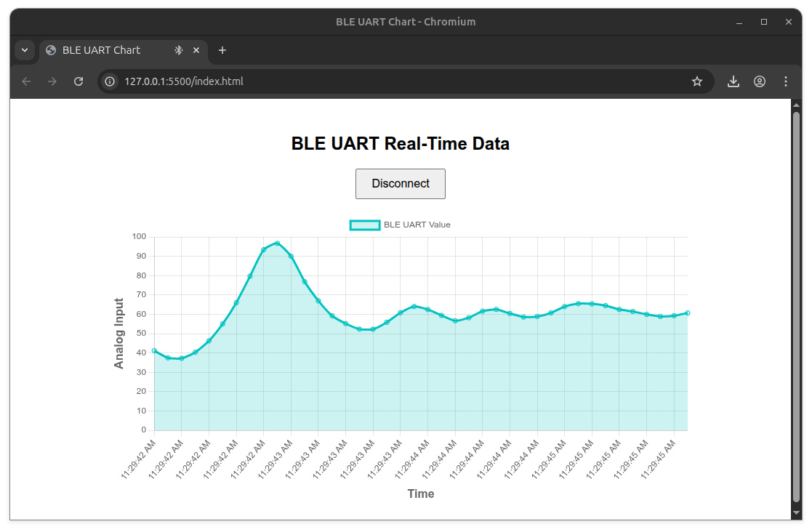
Task: Reload the page with the refresh icon
Action: [x=79, y=81]
